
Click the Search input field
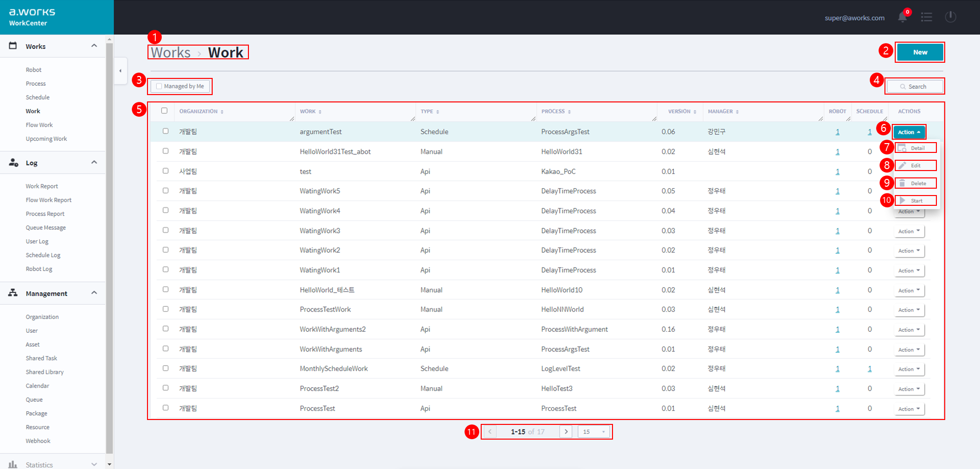pos(915,86)
